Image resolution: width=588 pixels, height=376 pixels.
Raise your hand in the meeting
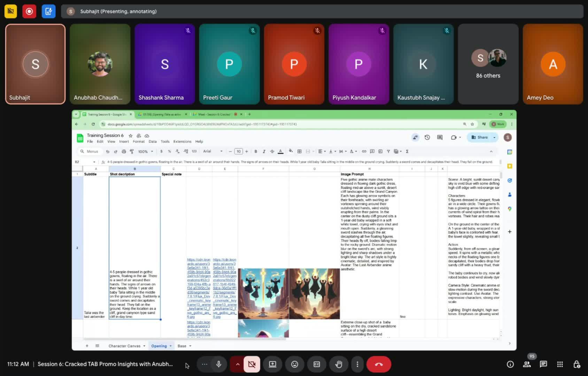tap(339, 364)
